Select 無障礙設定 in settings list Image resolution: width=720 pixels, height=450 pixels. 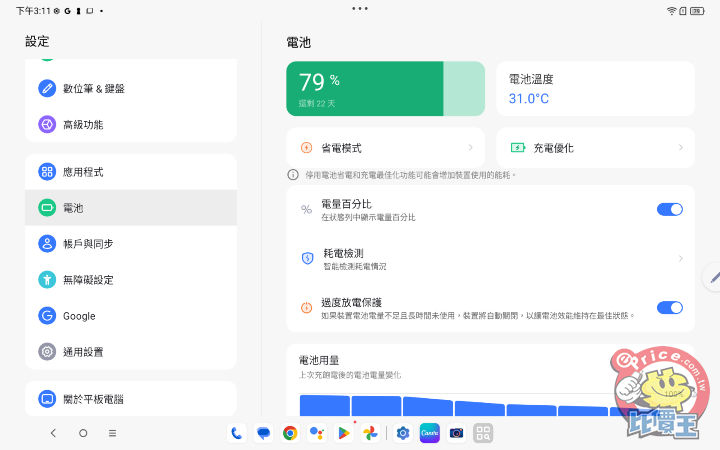pos(131,280)
